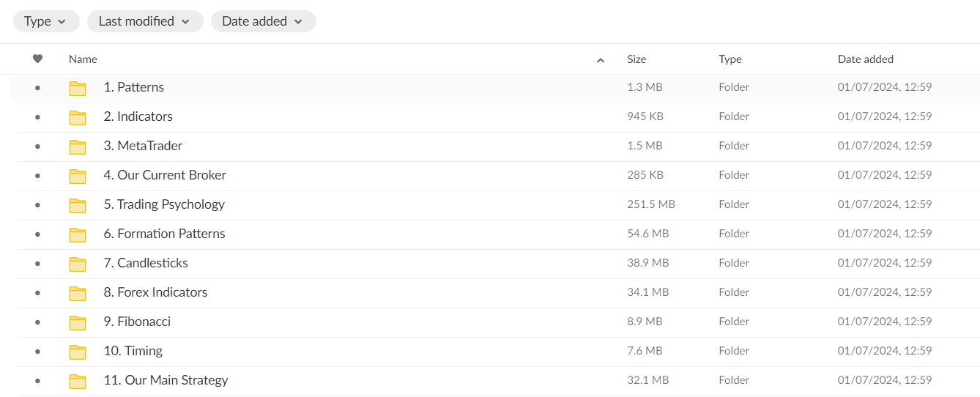This screenshot has width=980, height=397.
Task: Click the folder icon for 5. Trading Psychology
Action: coord(78,205)
